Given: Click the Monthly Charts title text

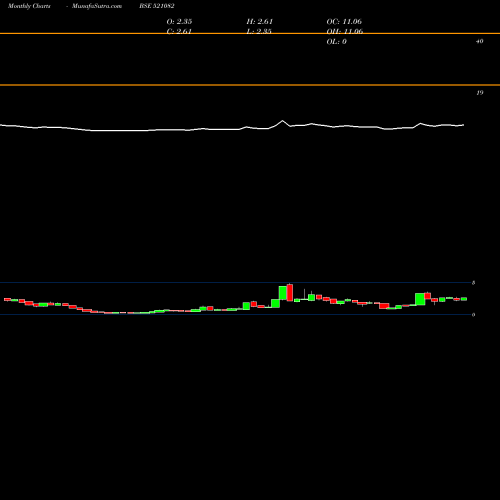Looking at the screenshot, I should point(29,6).
